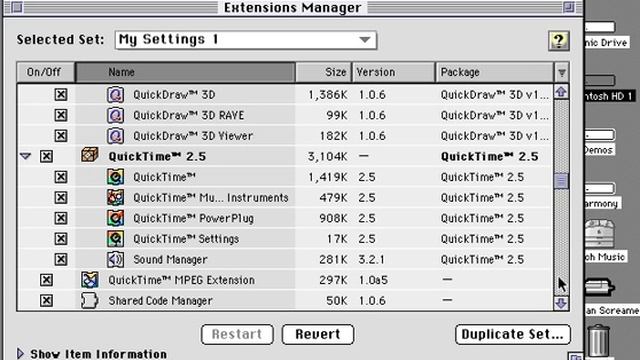
Task: Sort list by Size column
Action: (324, 72)
